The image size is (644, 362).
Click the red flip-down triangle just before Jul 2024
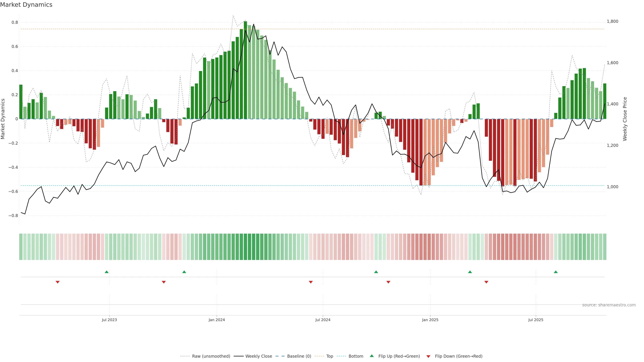[311, 282]
